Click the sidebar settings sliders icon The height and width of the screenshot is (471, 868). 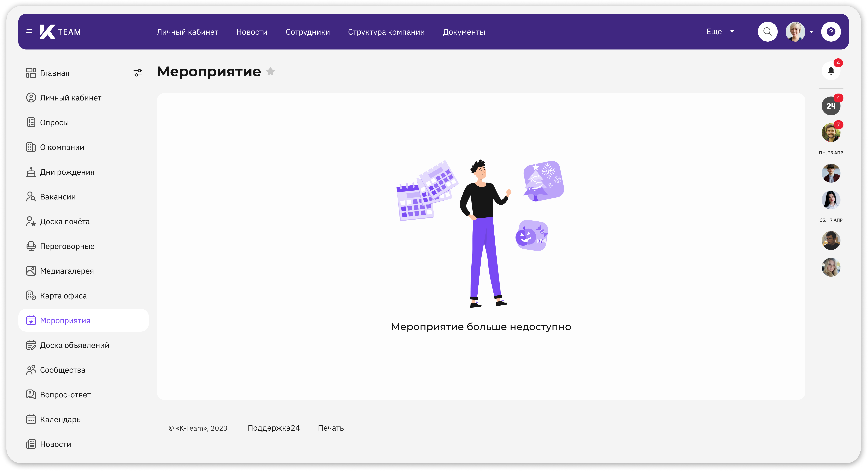point(138,73)
